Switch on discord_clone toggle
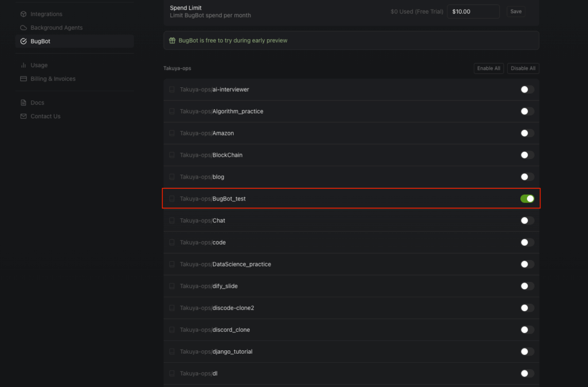The height and width of the screenshot is (387, 588). (x=527, y=330)
